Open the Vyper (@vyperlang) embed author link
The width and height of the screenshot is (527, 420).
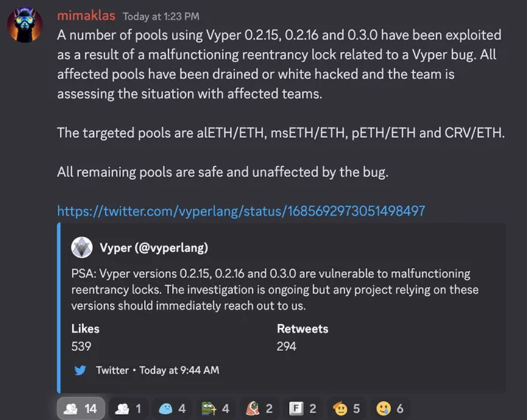click(154, 248)
